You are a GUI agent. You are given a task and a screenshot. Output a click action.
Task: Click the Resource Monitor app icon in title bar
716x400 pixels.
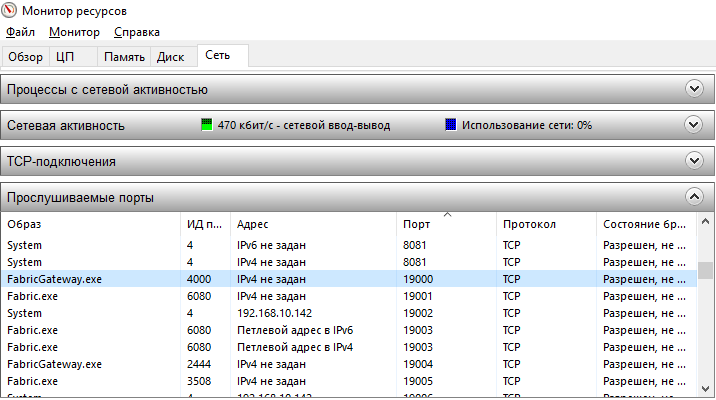11,11
